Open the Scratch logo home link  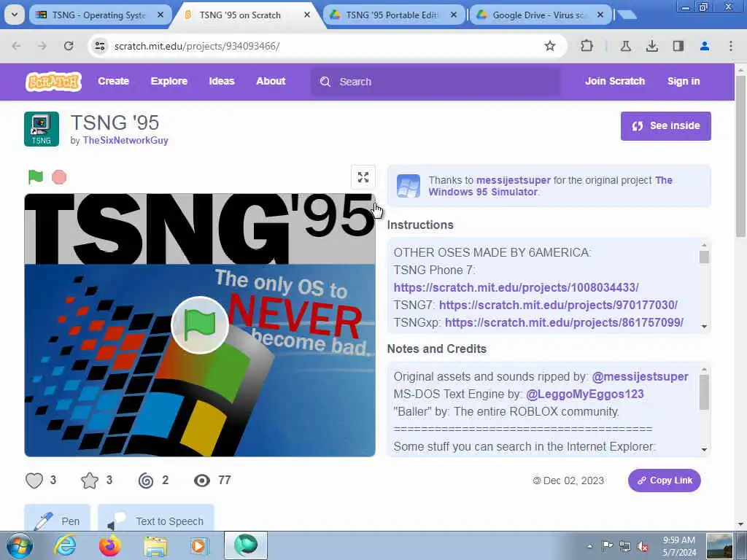pos(53,82)
